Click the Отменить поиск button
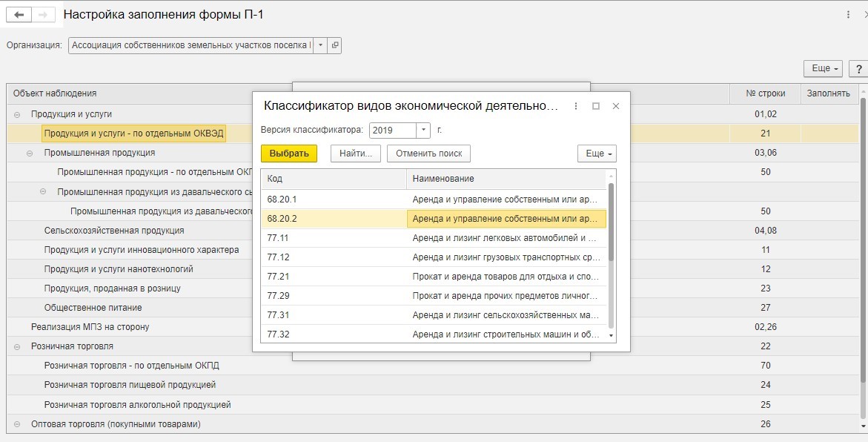The width and height of the screenshot is (868, 442). [428, 154]
